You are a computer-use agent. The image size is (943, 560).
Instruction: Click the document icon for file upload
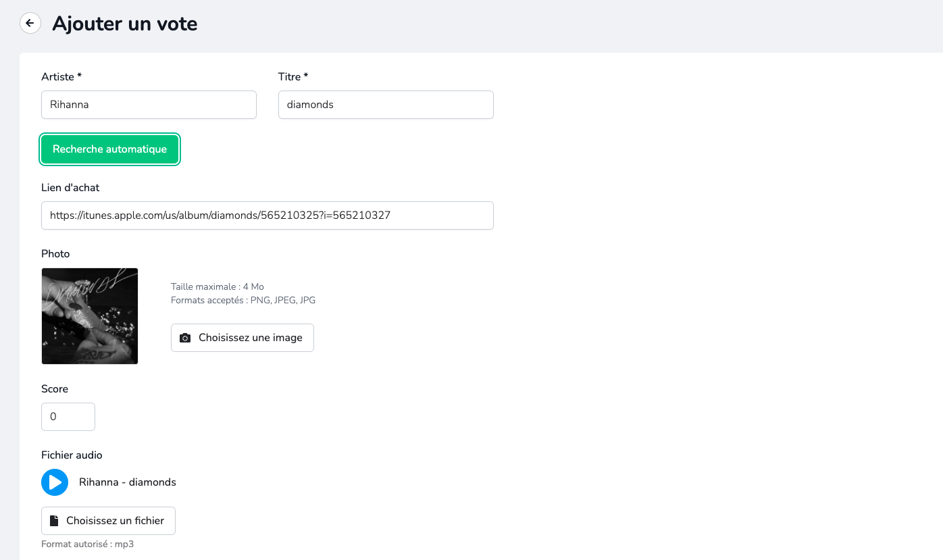pos(54,521)
